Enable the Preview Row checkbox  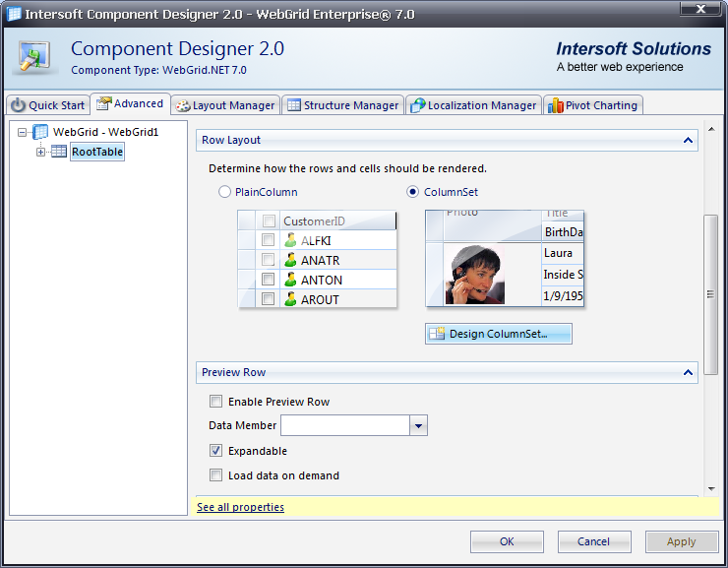(215, 402)
